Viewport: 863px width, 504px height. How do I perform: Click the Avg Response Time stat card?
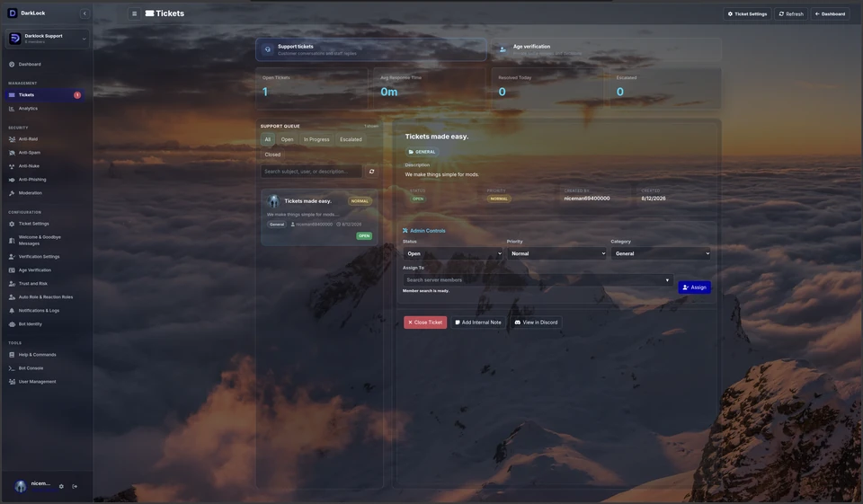click(x=430, y=88)
